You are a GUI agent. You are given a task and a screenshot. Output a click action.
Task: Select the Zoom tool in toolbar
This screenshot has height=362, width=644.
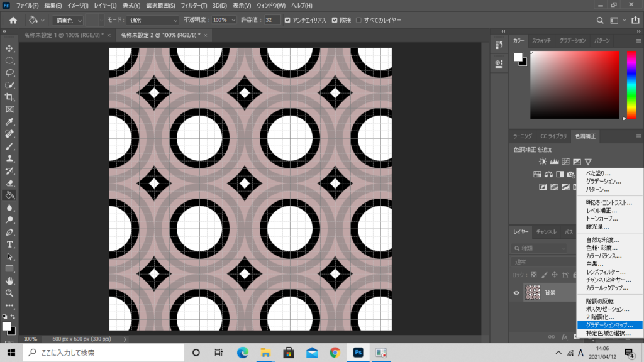pos(9,293)
